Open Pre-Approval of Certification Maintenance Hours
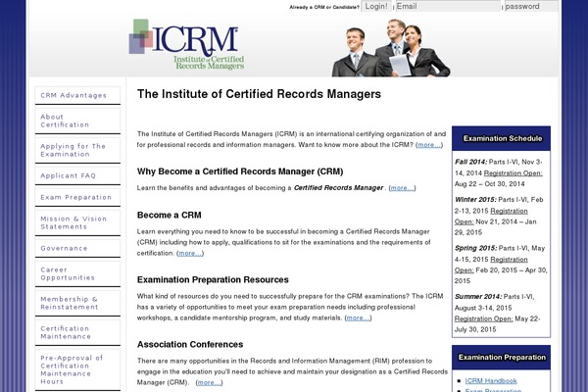This screenshot has width=588, height=392. pos(77,369)
